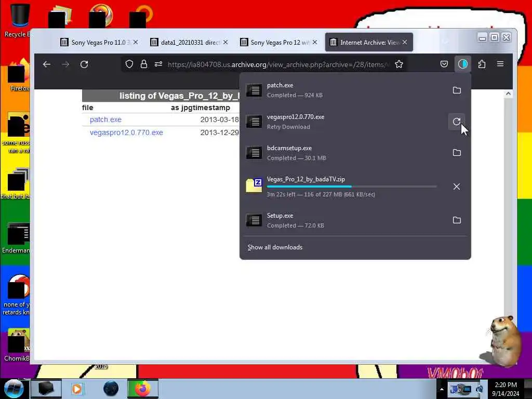Open the Firefox hamburger menu
Viewport: 532px width, 399px height.
coord(500,64)
